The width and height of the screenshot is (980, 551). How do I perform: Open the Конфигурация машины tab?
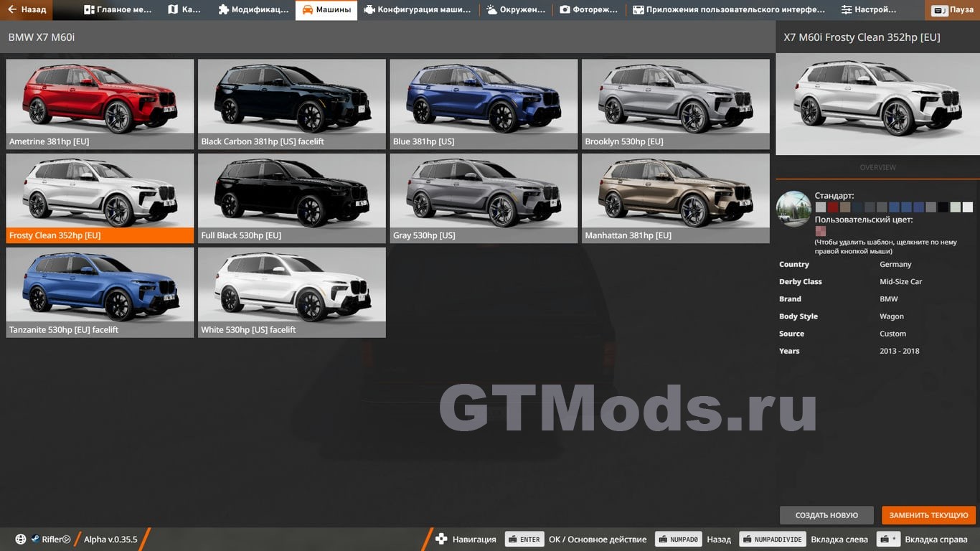tap(418, 10)
